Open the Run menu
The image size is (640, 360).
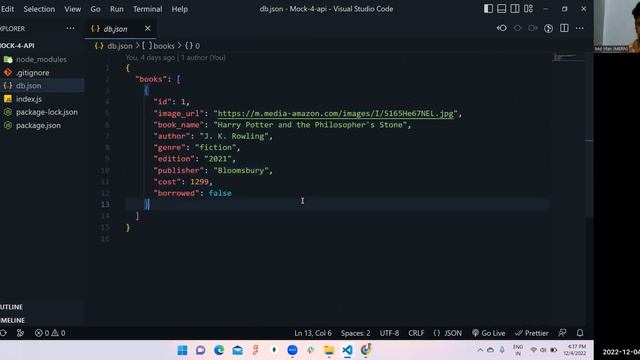tap(117, 9)
